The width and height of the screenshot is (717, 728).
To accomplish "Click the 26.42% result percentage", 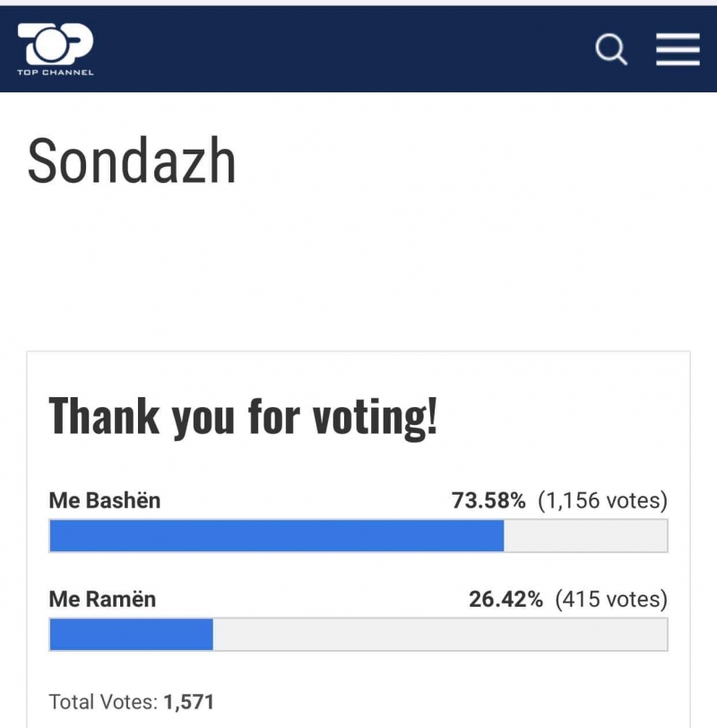I will (x=505, y=599).
